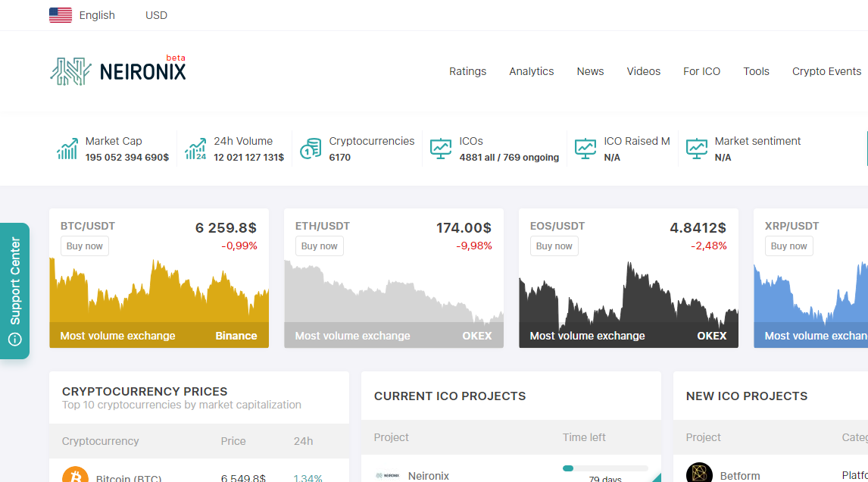
Task: Click the ICO Raised monitor icon
Action: coord(585,149)
